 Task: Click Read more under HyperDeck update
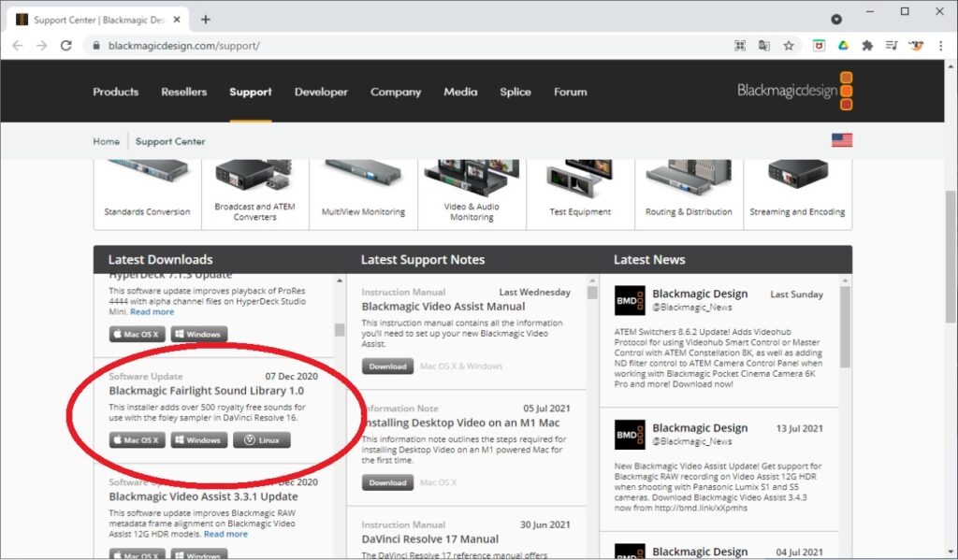click(x=151, y=311)
